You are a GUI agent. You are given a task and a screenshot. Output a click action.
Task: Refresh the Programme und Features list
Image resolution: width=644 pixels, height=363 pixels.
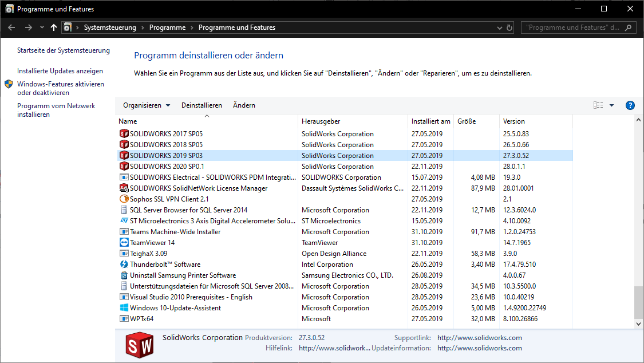[x=509, y=27]
